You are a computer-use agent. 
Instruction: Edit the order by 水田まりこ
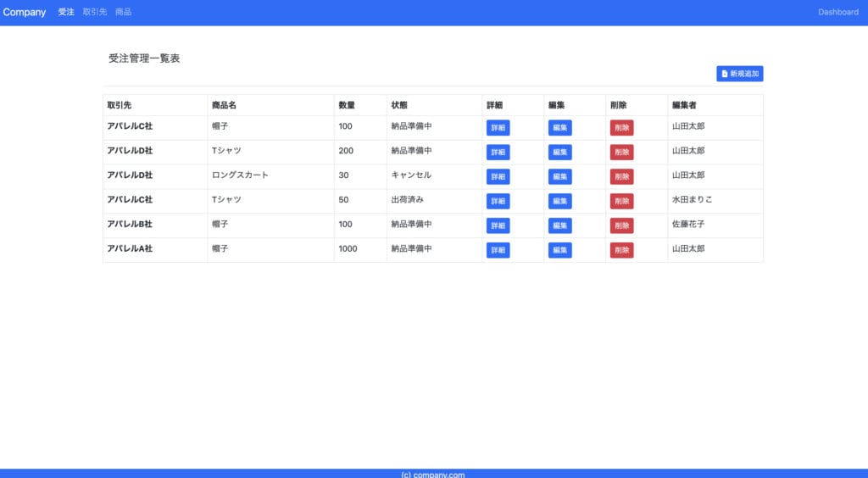click(x=559, y=201)
